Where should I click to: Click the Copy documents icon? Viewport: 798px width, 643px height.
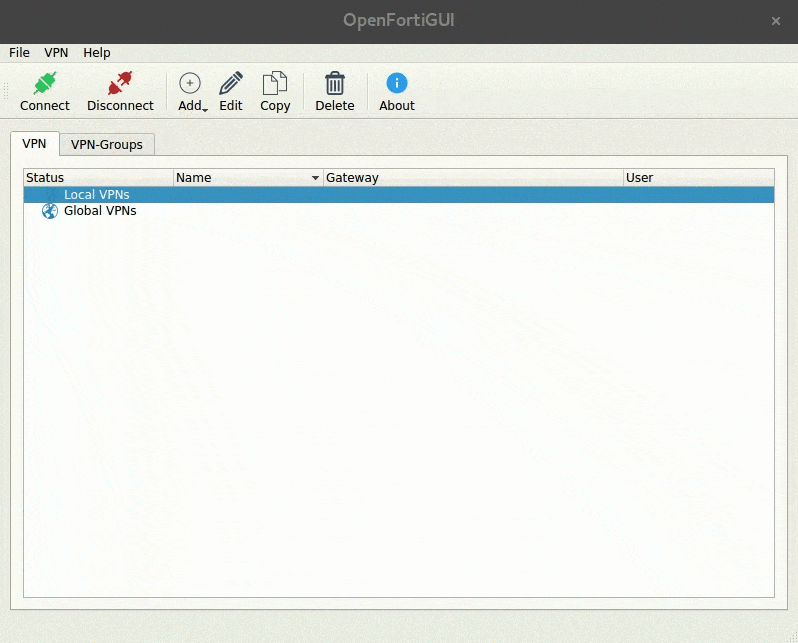pos(275,83)
